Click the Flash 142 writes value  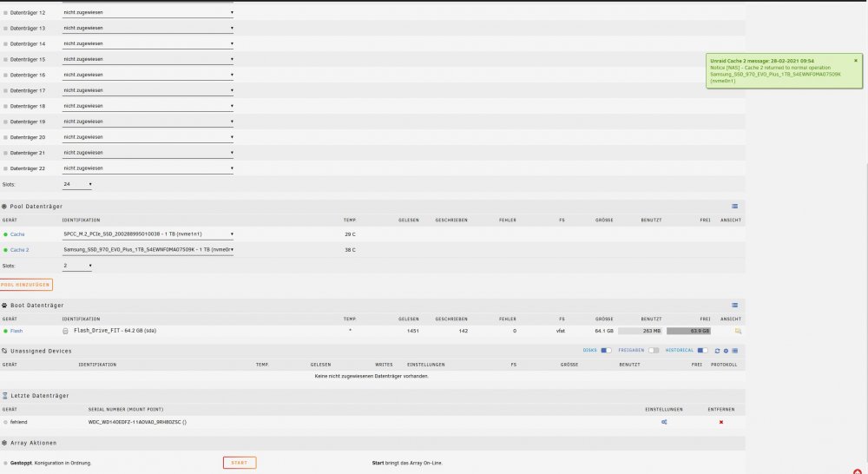[x=463, y=331]
